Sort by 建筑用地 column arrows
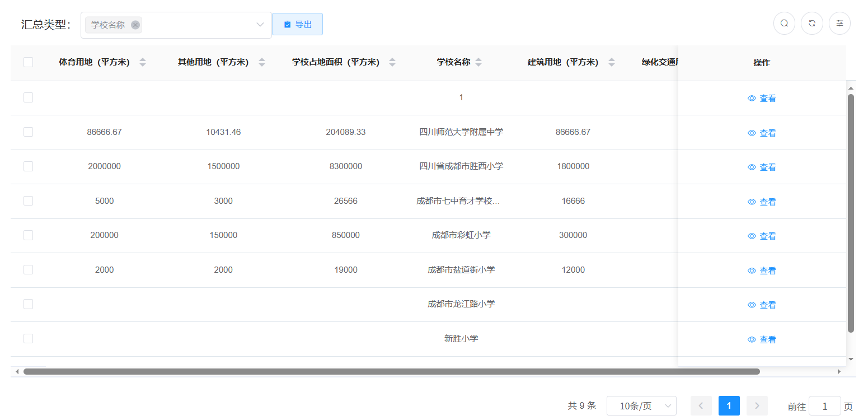 click(x=612, y=63)
